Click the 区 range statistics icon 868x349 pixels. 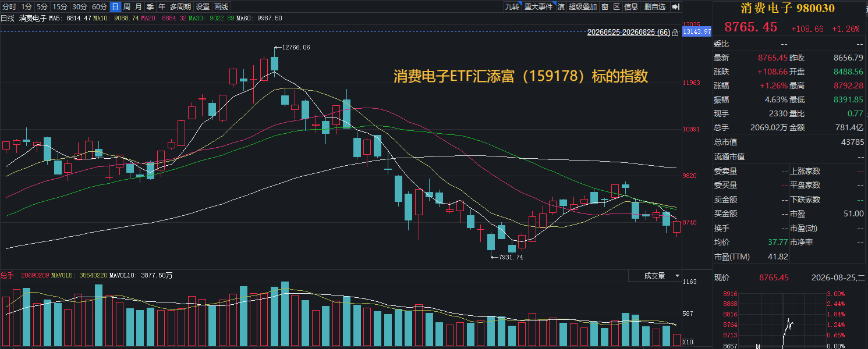pyautogui.click(x=617, y=7)
